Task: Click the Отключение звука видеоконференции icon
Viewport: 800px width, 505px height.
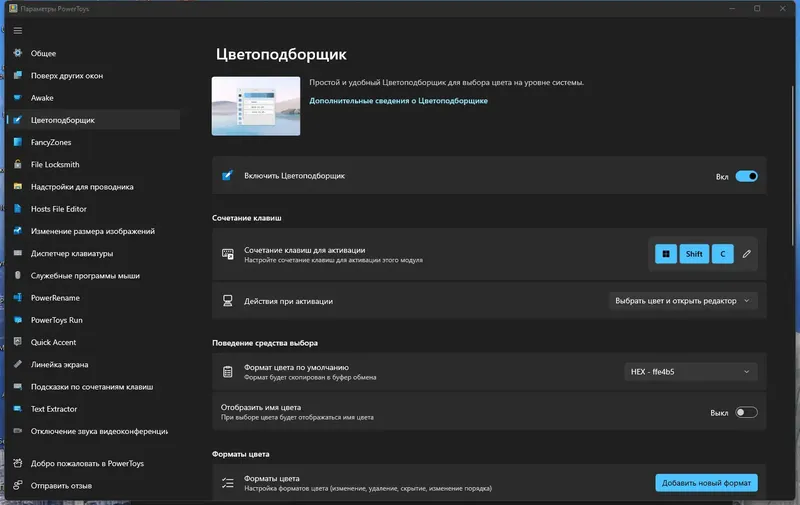Action: click(x=18, y=431)
